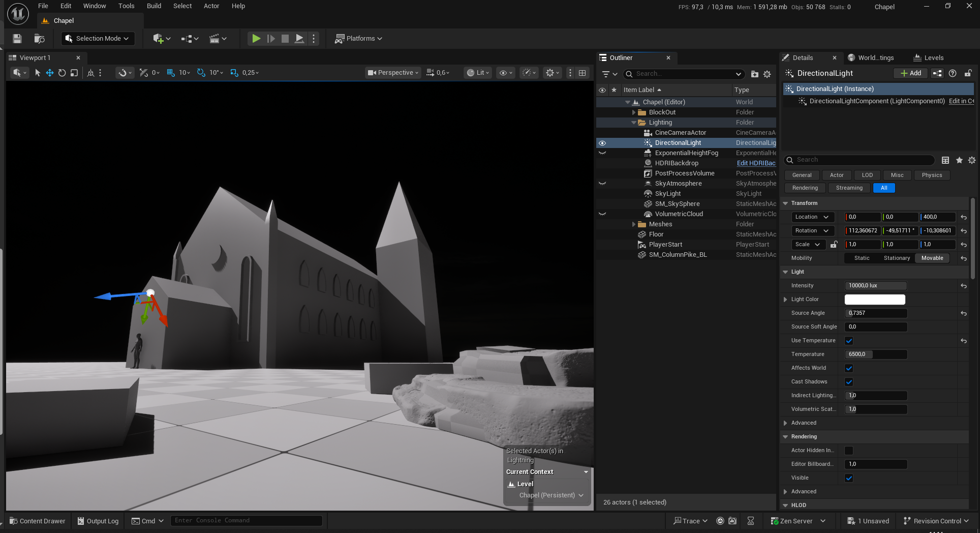Toggle visibility of DirectionalLight in Outliner
The image size is (980, 533).
[x=602, y=143]
